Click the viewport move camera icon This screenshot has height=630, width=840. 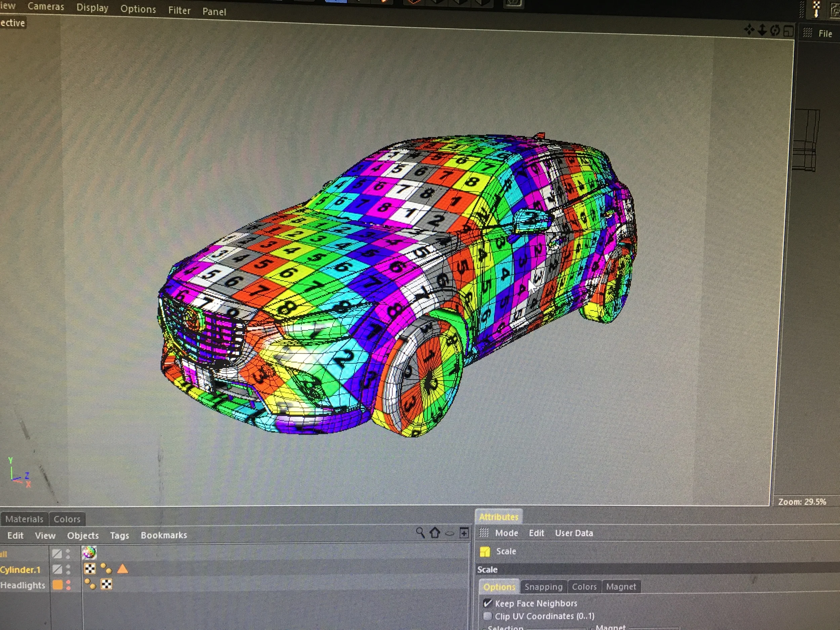pyautogui.click(x=749, y=30)
